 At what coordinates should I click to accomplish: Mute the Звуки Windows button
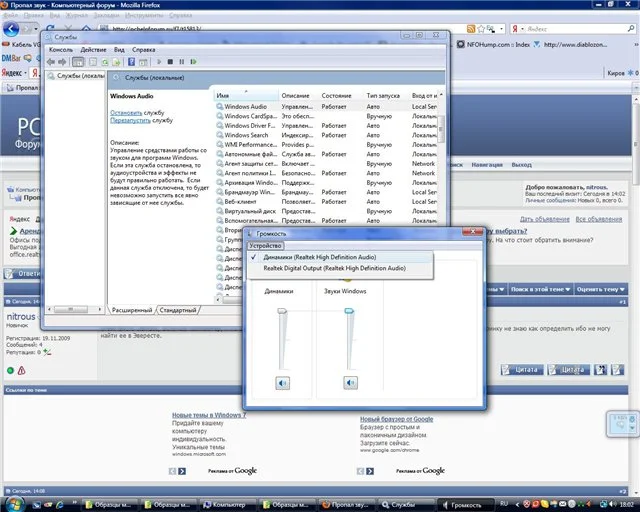(350, 383)
